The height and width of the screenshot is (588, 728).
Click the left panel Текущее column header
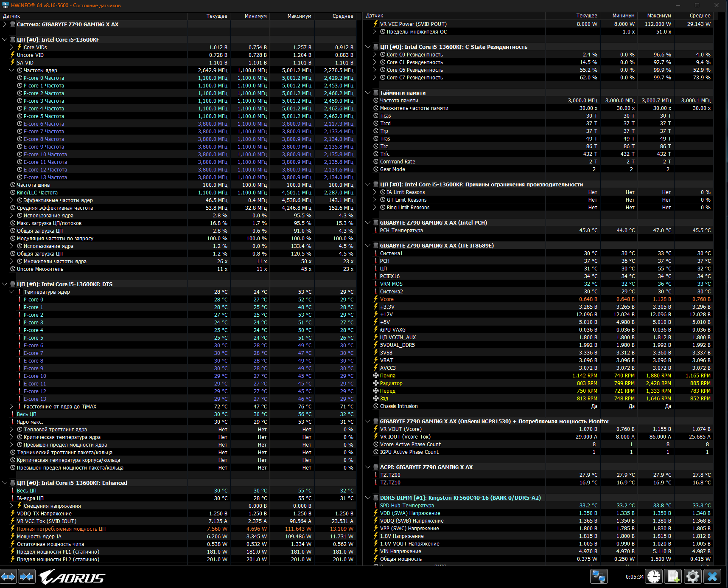[x=209, y=16]
